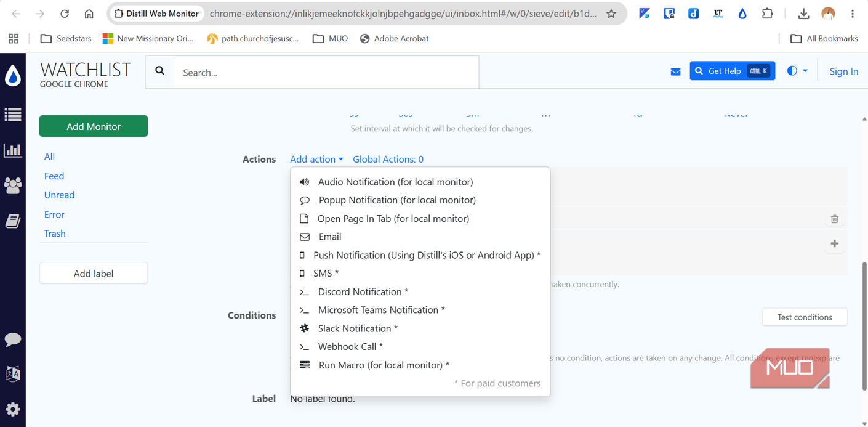Viewport: 868px width, 427px height.
Task: Click the Add label button
Action: coord(94,274)
